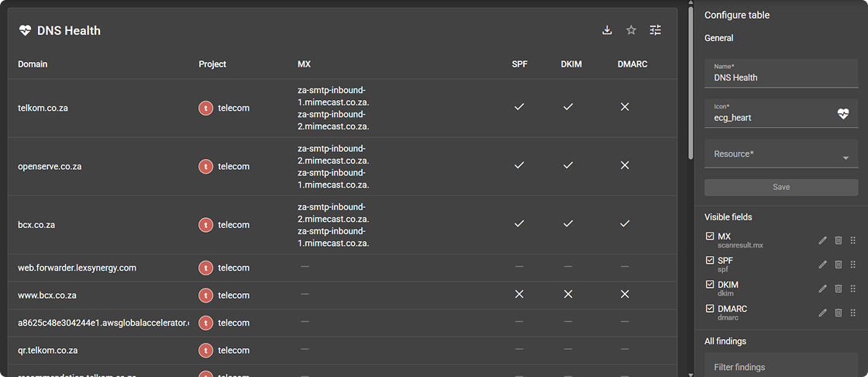
Task: Delete the SPF visible field
Action: [x=838, y=265]
